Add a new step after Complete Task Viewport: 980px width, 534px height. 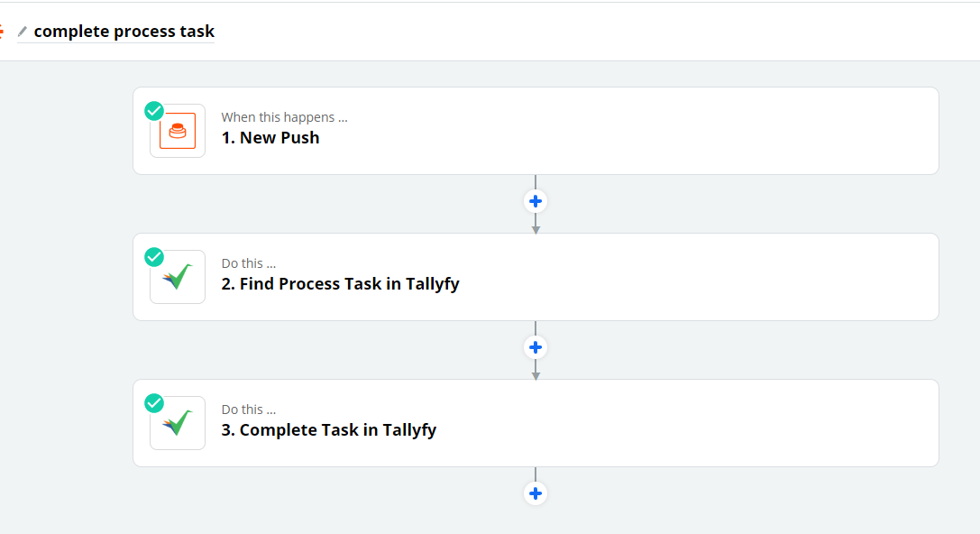(536, 493)
